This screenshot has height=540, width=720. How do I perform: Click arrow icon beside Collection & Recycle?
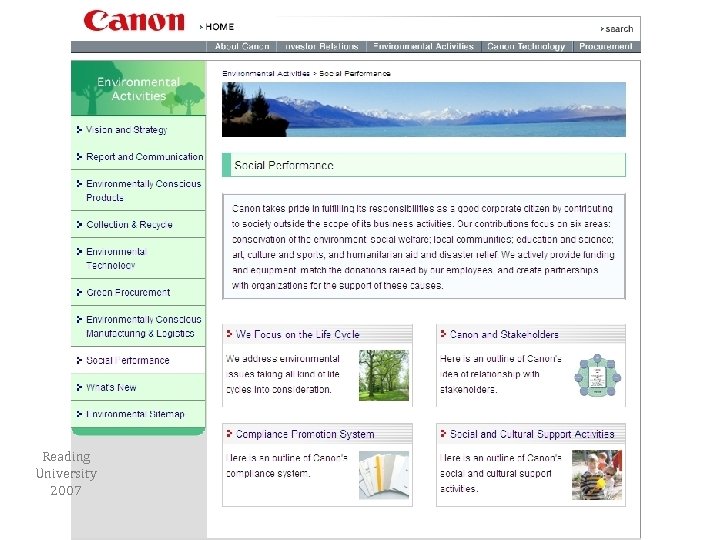[x=79, y=225]
